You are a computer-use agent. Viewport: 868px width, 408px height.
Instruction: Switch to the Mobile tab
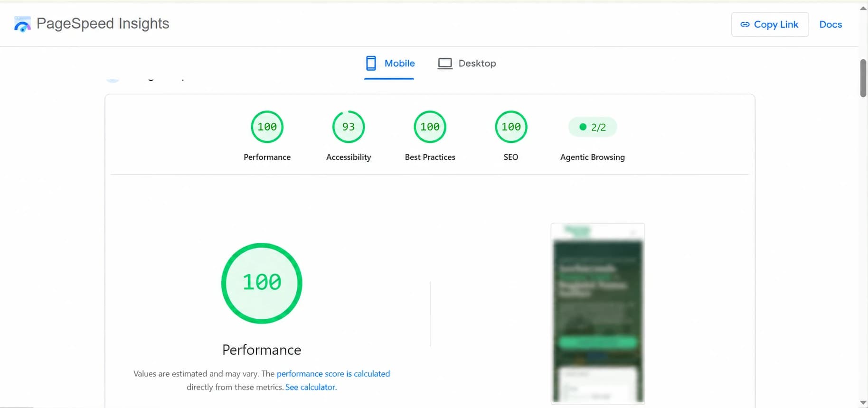tap(389, 63)
